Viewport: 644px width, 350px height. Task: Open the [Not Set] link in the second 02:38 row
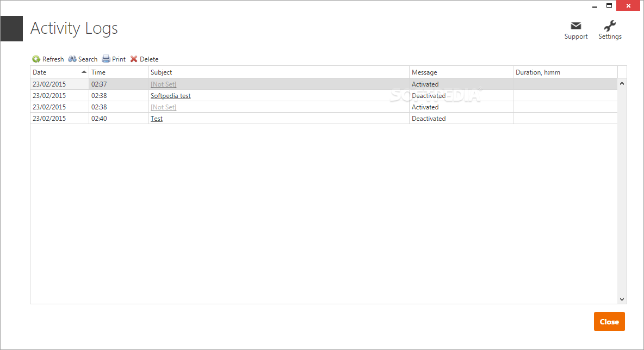(164, 107)
